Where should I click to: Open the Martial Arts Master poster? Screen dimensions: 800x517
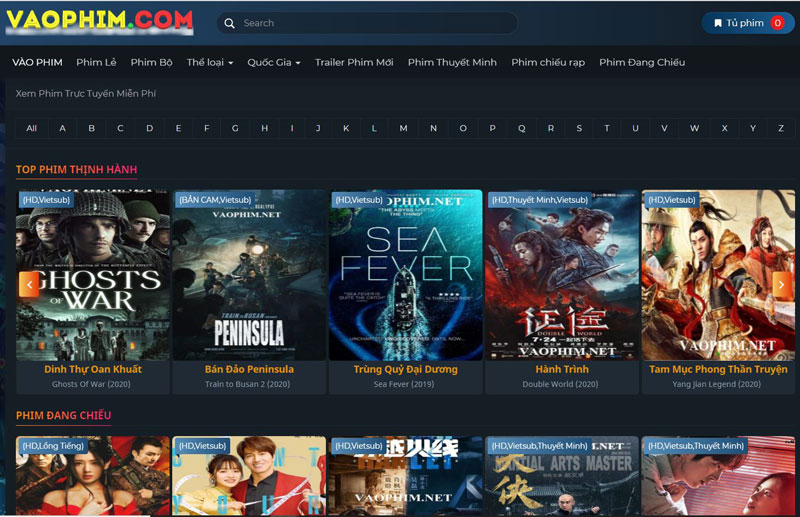coord(562,476)
